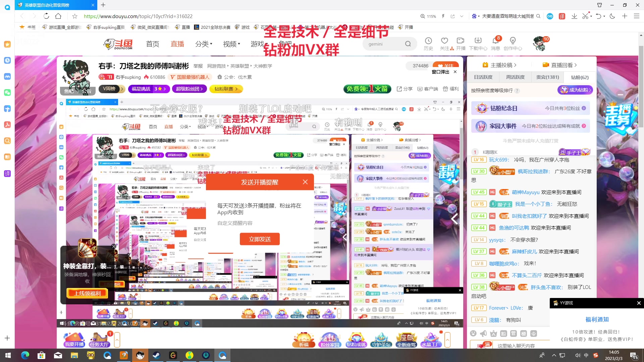Image resolution: width=644 pixels, height=362 pixels.
Task: Click the megaphone horn icon in chat toolbar
Action: pos(483,333)
